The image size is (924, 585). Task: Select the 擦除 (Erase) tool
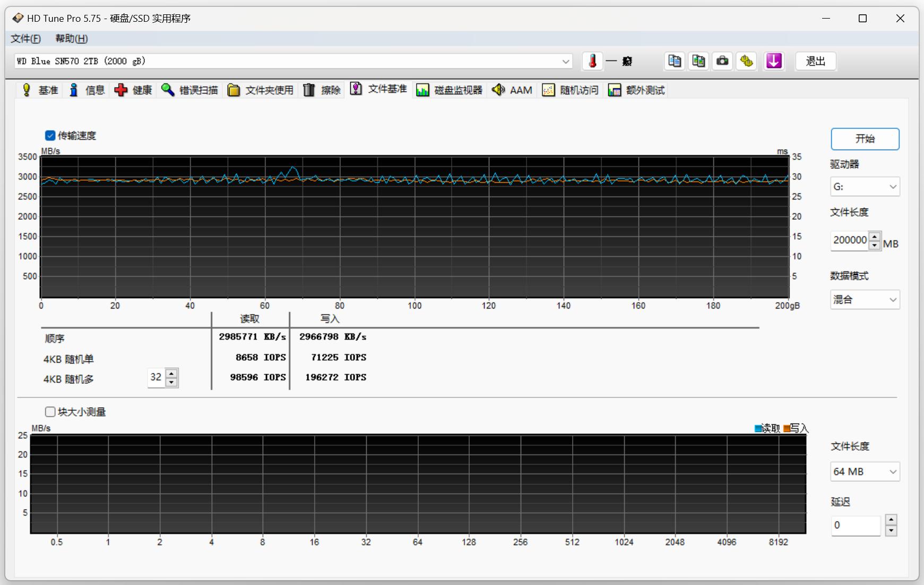click(x=330, y=90)
